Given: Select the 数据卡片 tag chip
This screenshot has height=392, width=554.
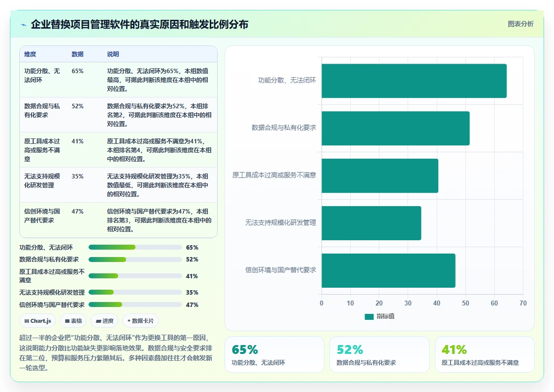Looking at the screenshot, I should click(140, 321).
